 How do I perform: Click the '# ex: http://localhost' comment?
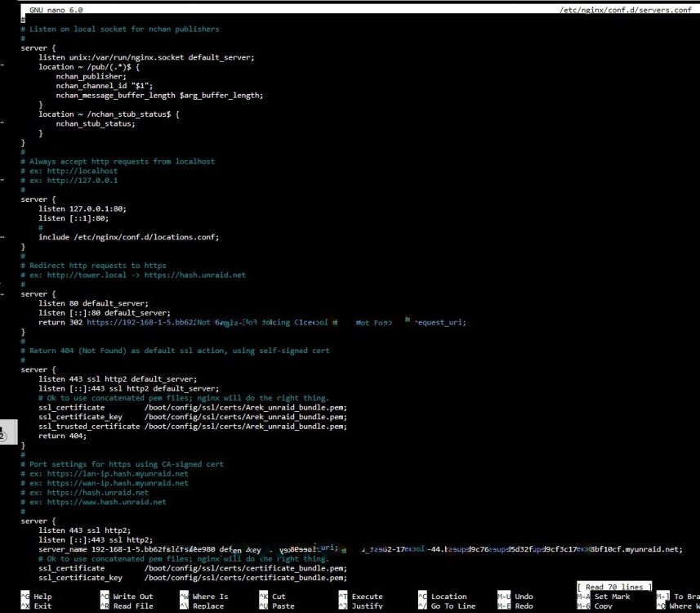pyautogui.click(x=69, y=171)
